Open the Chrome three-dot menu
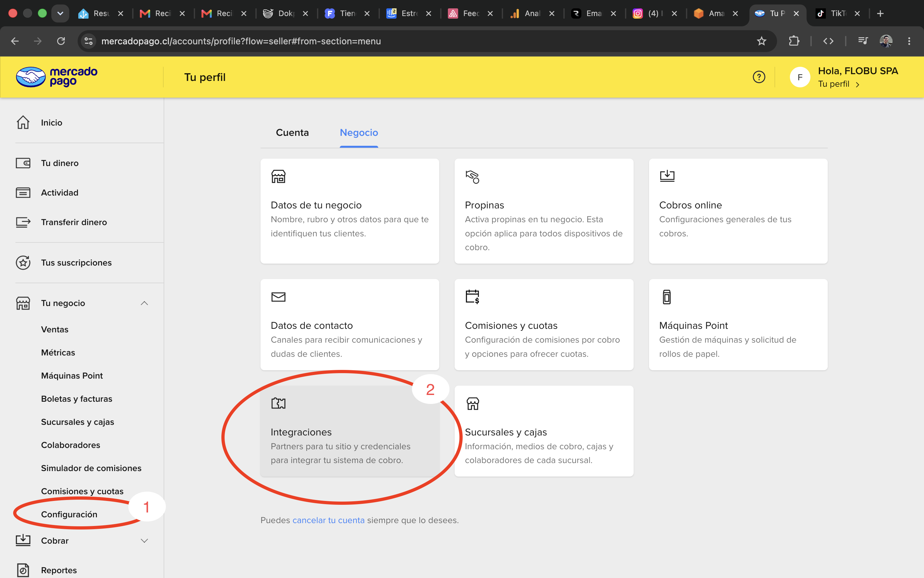The width and height of the screenshot is (924, 578). [x=909, y=41]
